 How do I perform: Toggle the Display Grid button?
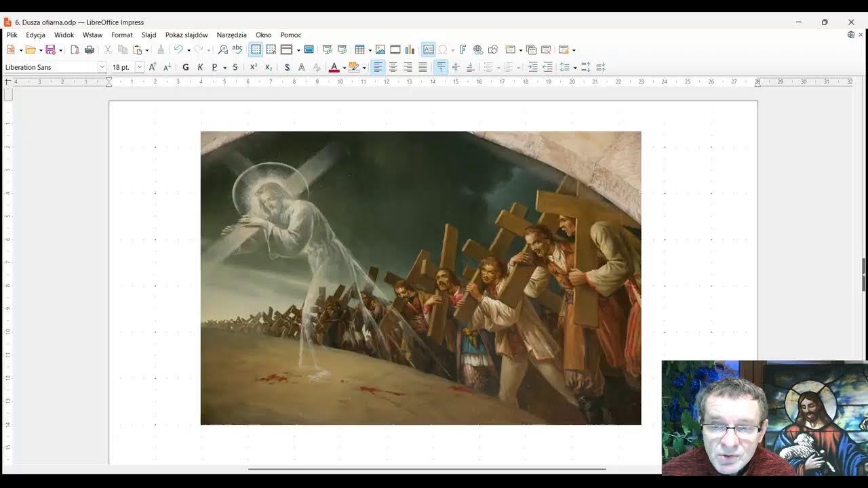click(256, 49)
